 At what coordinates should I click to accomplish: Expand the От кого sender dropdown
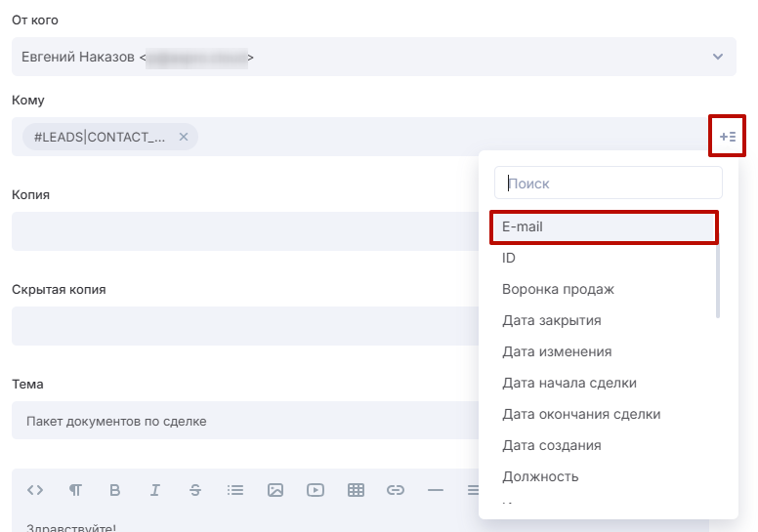[x=717, y=57]
